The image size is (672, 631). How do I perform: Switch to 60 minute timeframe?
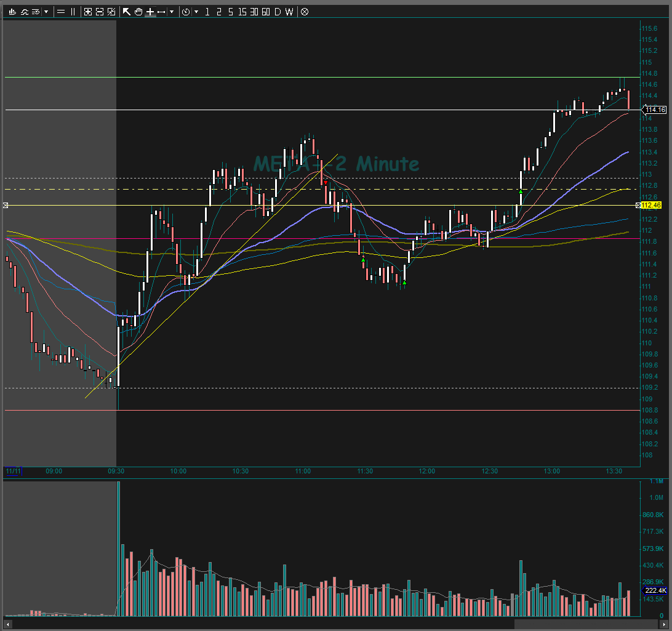click(x=266, y=12)
